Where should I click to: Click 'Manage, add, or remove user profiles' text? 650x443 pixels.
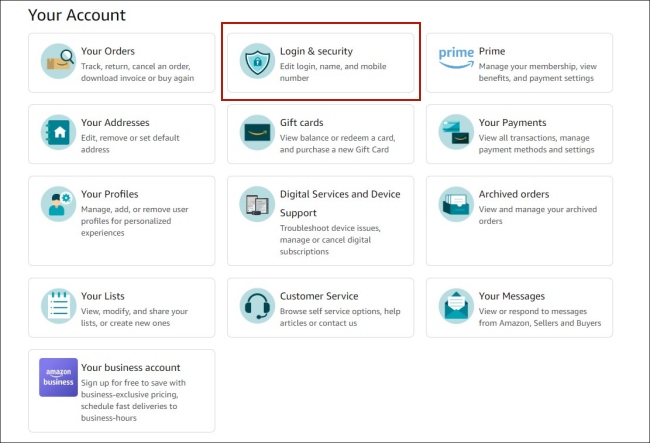click(x=134, y=221)
